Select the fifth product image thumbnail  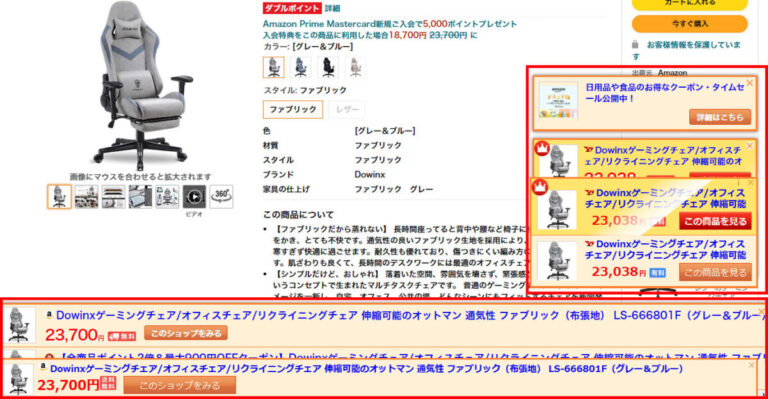coord(168,197)
